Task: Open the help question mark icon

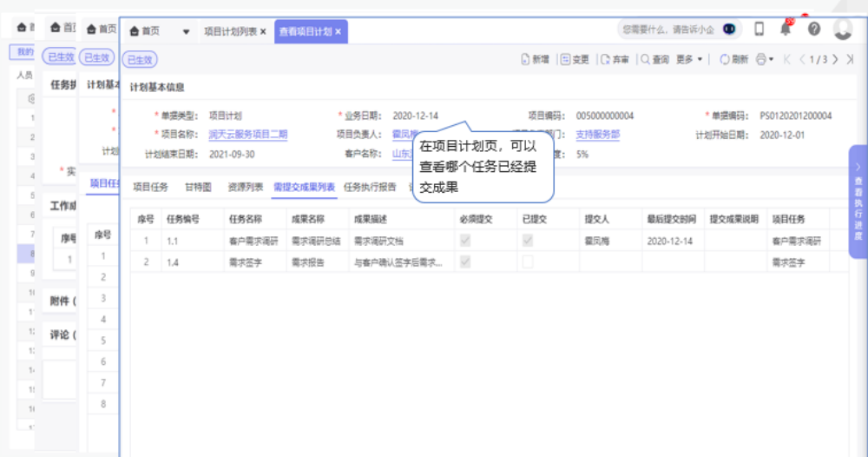Action: 814,29
